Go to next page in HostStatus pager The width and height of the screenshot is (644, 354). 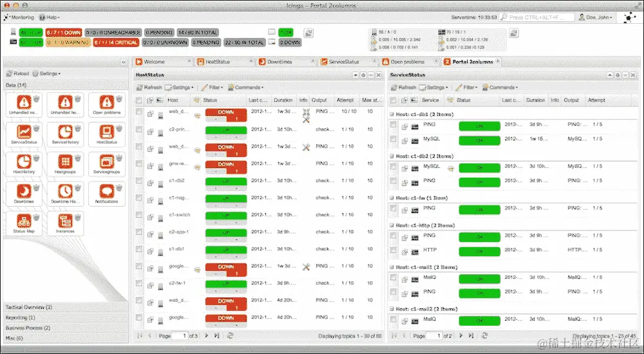point(207,335)
